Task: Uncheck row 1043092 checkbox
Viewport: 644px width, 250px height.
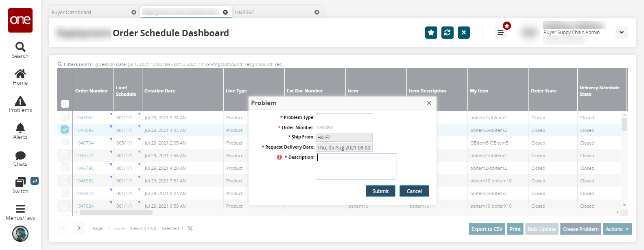Action: coord(65,130)
